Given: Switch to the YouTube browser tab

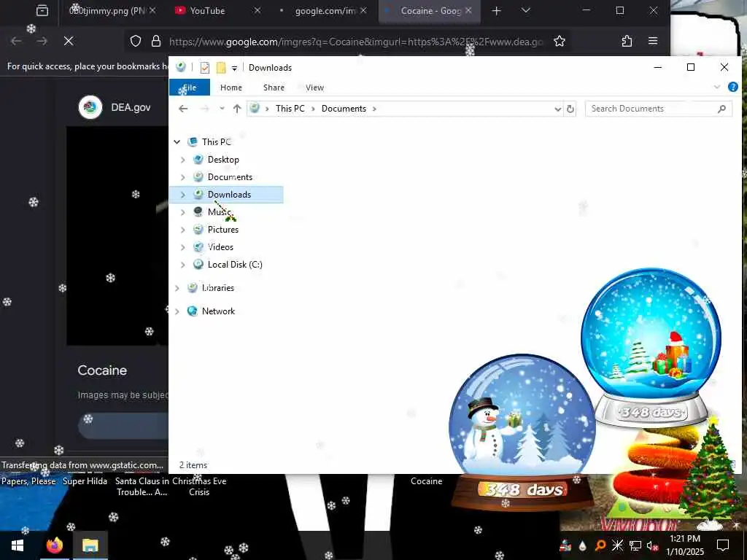Looking at the screenshot, I should [217, 11].
